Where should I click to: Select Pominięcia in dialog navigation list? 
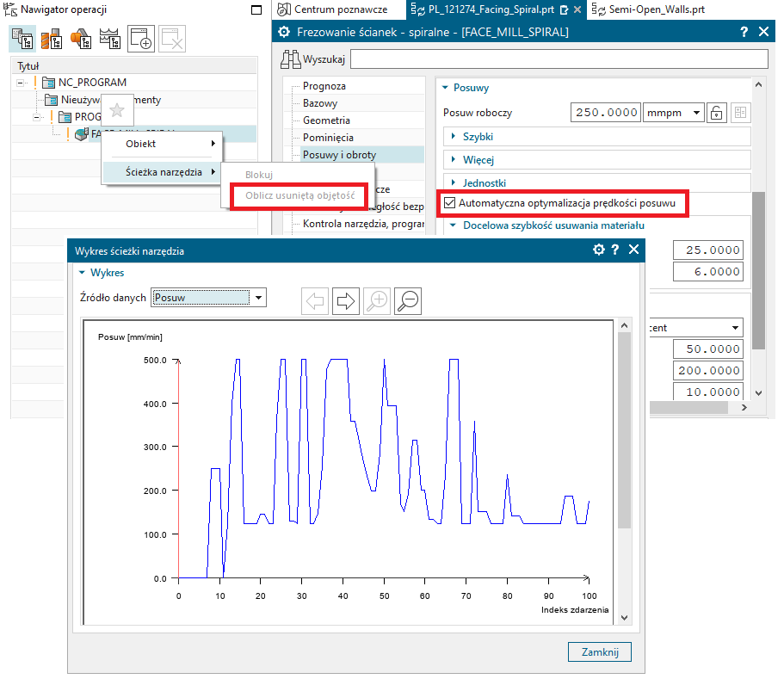pos(328,138)
